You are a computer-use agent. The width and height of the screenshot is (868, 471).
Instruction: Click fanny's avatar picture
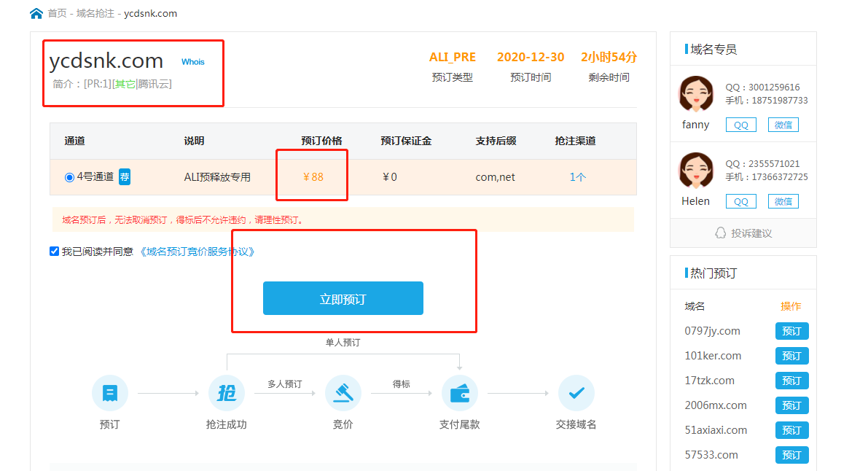[x=696, y=94]
